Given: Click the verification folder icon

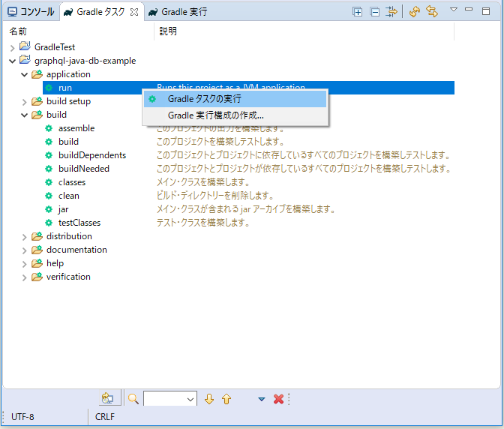Looking at the screenshot, I should pyautogui.click(x=37, y=276).
